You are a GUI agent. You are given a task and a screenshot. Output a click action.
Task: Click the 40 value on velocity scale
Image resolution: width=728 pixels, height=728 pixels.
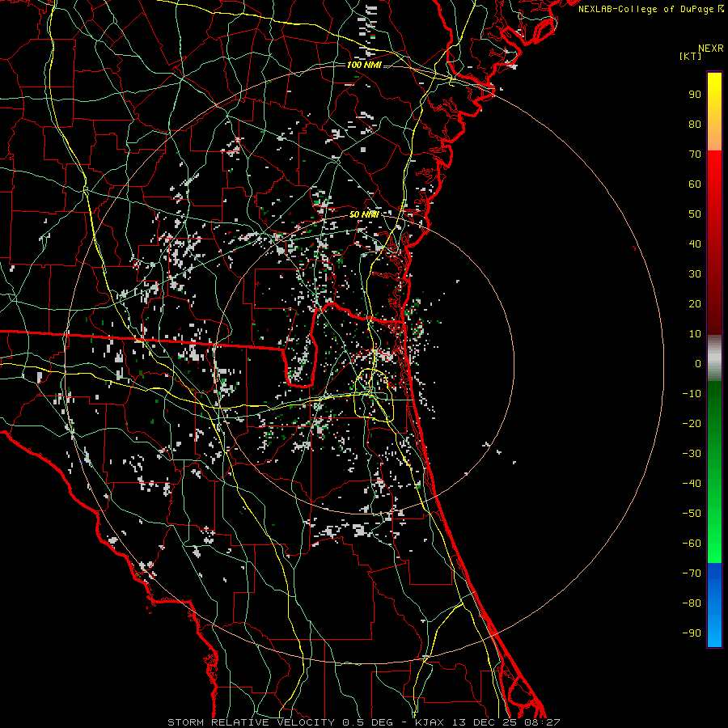(x=695, y=244)
